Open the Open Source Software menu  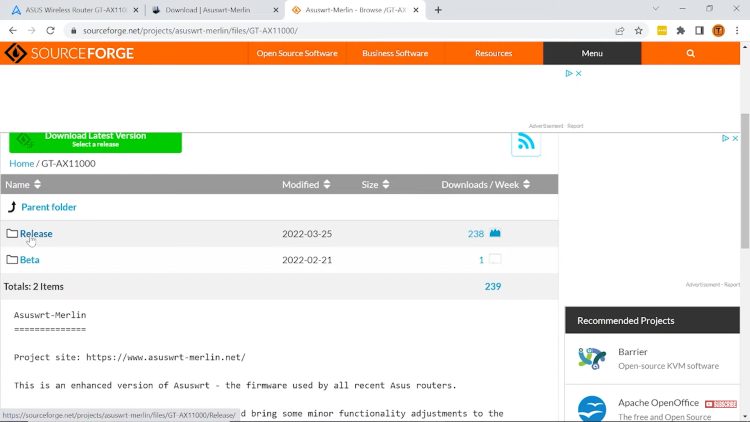tap(297, 53)
